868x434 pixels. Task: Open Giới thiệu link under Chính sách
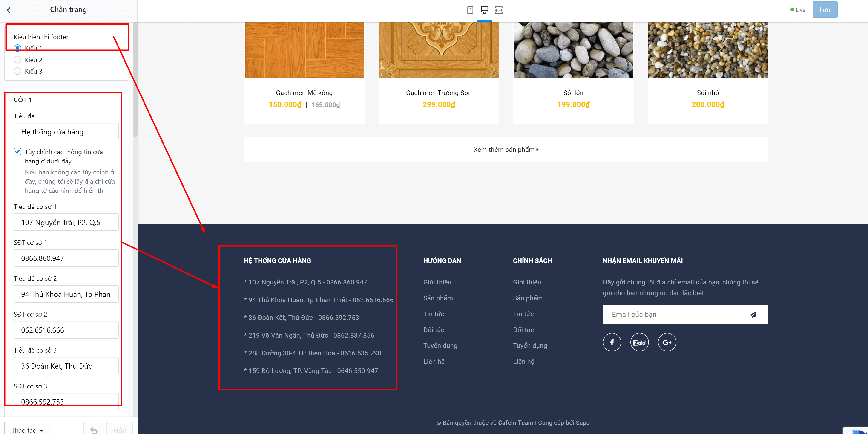527,282
